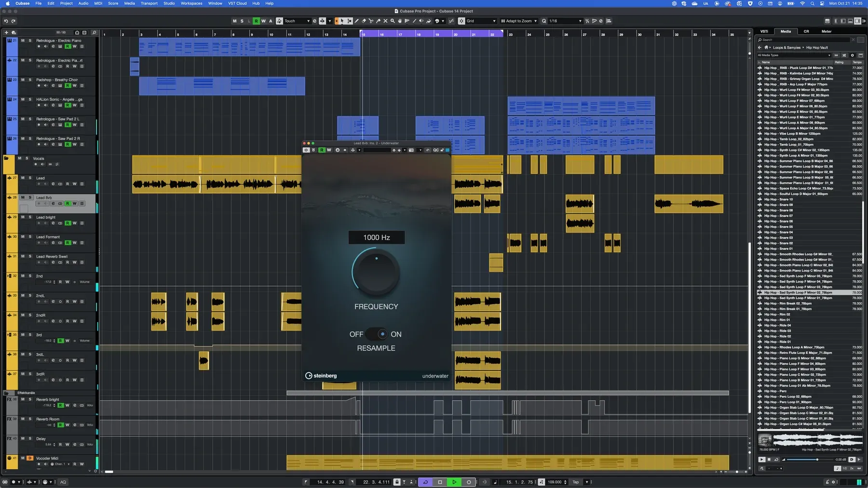Select the Erase tool
Image resolution: width=868 pixels, height=488 pixels.
tap(364, 21)
